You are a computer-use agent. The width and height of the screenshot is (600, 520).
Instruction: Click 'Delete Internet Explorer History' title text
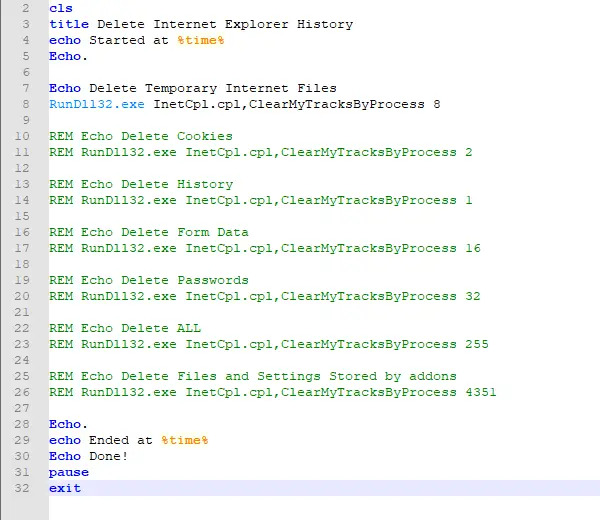pos(225,24)
